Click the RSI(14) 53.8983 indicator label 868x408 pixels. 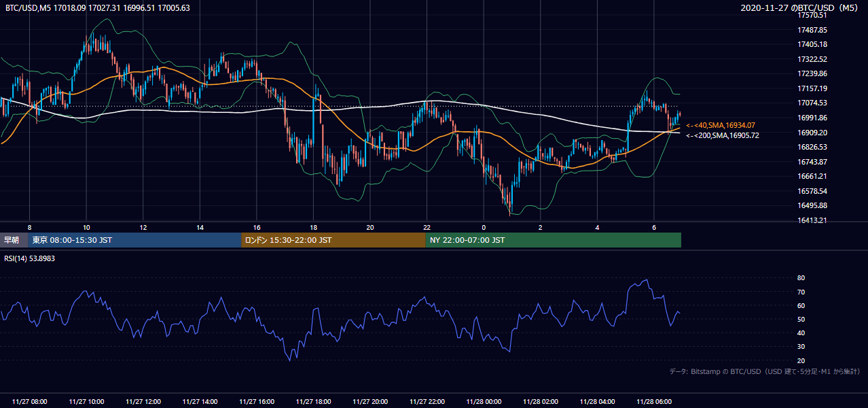[x=29, y=258]
